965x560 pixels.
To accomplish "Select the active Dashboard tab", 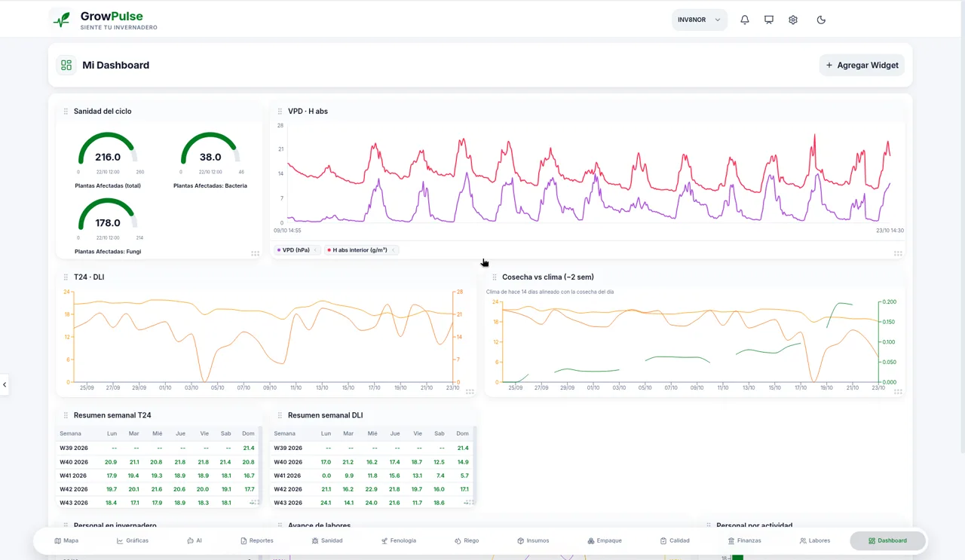I will (x=887, y=540).
